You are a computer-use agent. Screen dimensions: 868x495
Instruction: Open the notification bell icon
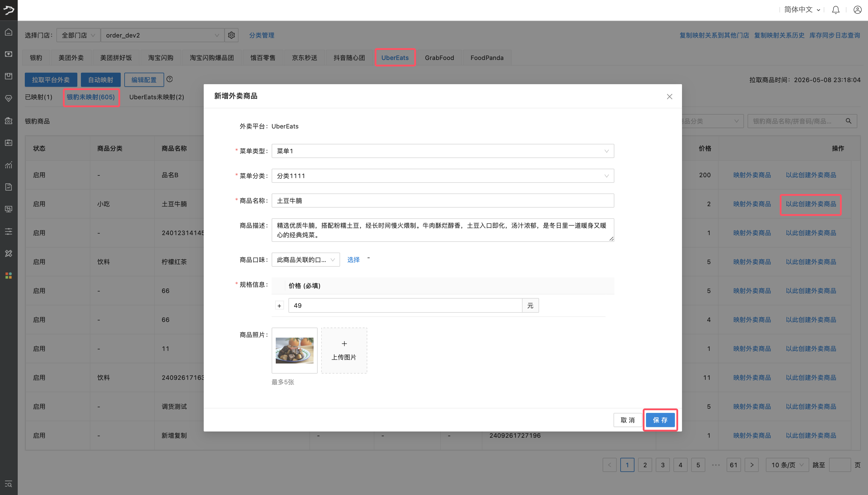coord(836,10)
